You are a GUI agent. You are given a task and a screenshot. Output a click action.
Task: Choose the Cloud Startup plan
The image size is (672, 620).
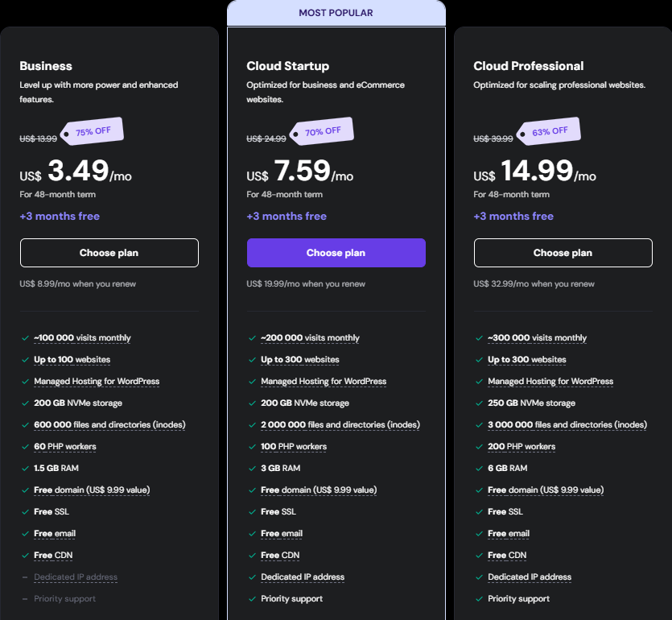point(336,253)
